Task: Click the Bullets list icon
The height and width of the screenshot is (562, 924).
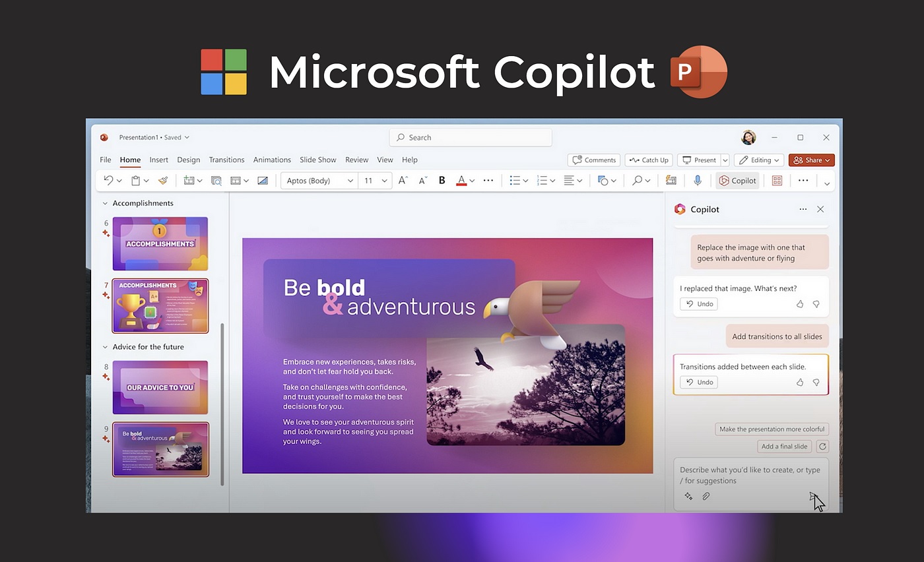Action: pos(515,180)
